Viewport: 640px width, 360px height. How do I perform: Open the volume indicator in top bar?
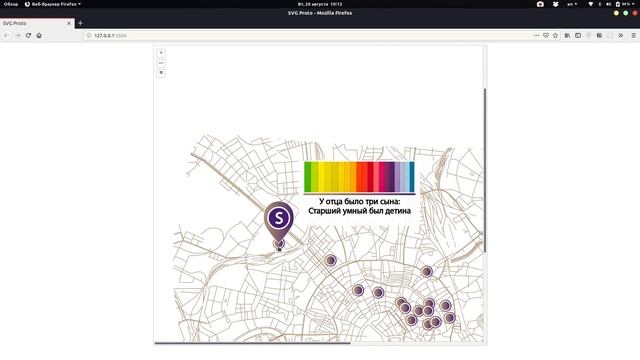[609, 4]
